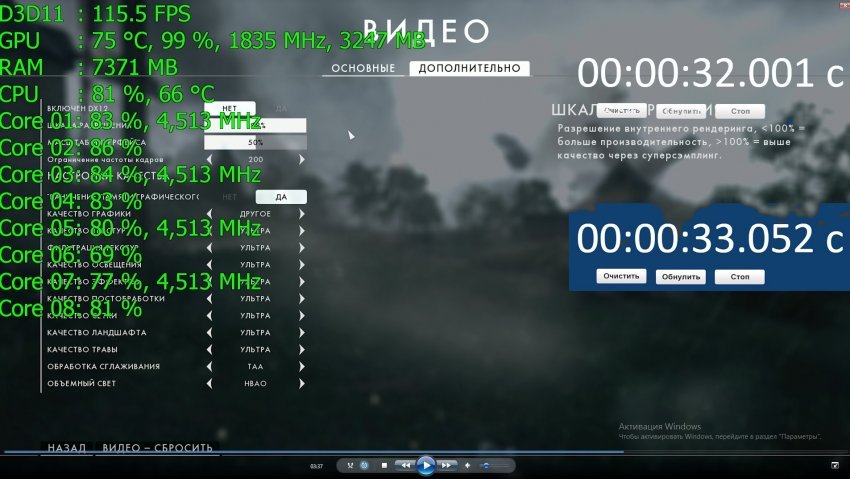Click ВИДЕО – СБРОСИТЬ button
This screenshot has width=850, height=479.
[157, 448]
